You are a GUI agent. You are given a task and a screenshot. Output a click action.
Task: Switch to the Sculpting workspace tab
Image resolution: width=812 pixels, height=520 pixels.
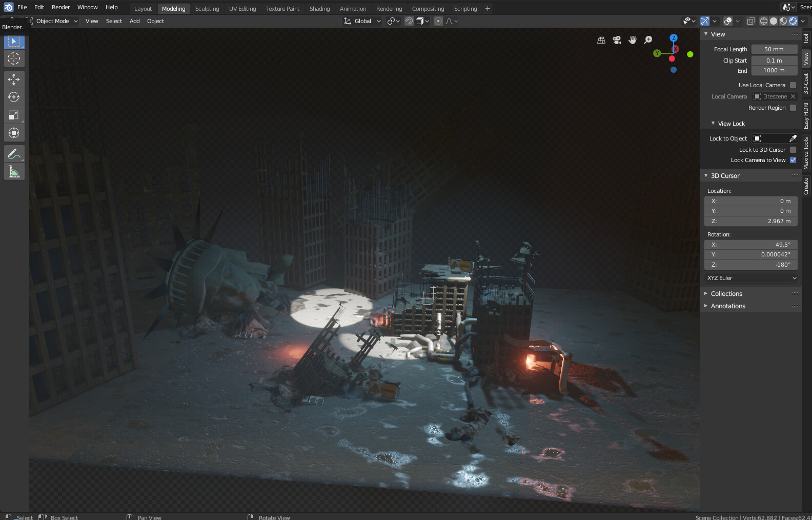(x=207, y=9)
